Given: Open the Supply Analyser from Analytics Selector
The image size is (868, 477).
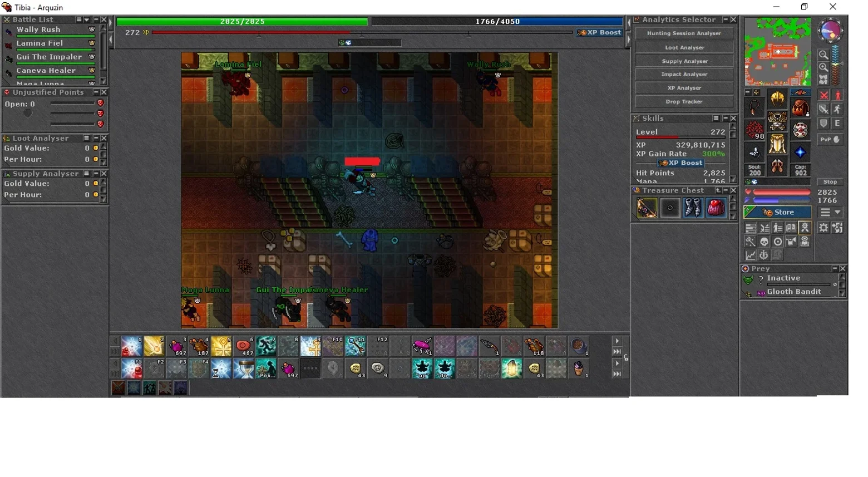Looking at the screenshot, I should pos(684,61).
